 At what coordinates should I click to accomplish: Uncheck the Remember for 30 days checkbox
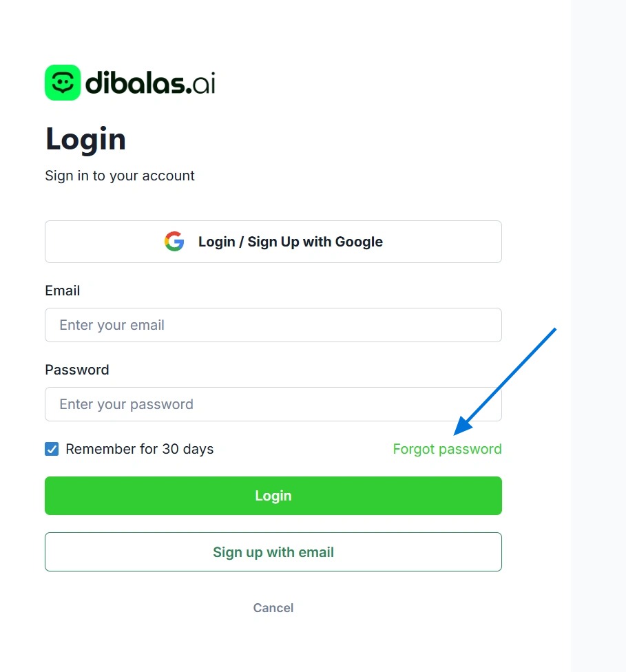pyautogui.click(x=52, y=450)
